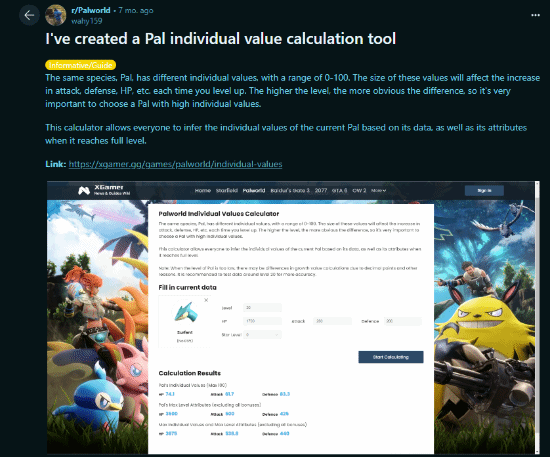Open user wahy159 profile
Screen dimensions: 550x457
point(87,21)
